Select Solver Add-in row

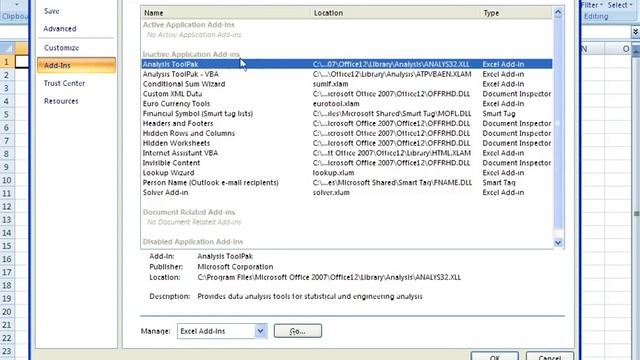347,193
